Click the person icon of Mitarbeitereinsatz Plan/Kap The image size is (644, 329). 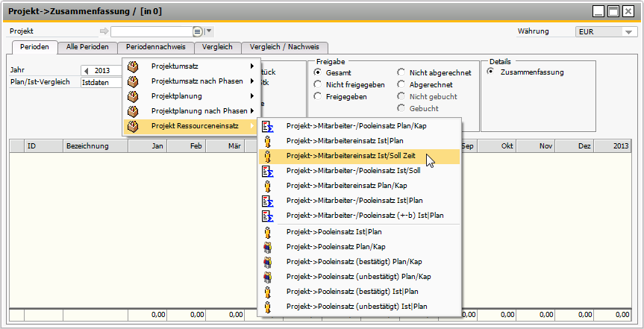tap(268, 186)
